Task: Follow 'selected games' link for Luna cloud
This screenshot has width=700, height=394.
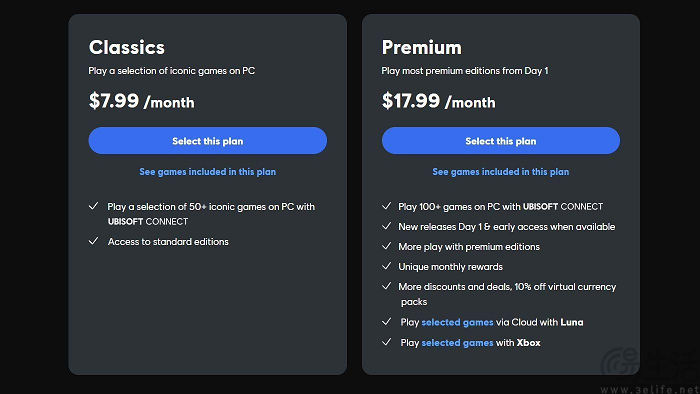Action: click(457, 322)
